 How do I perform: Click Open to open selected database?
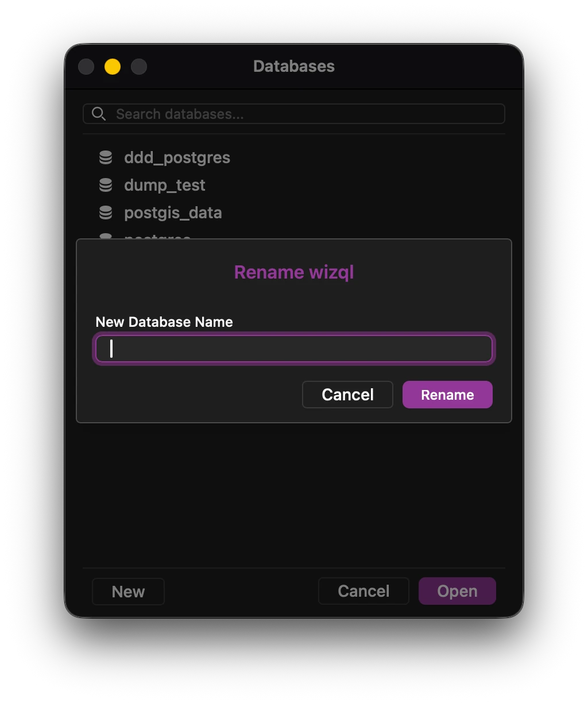[x=457, y=591]
